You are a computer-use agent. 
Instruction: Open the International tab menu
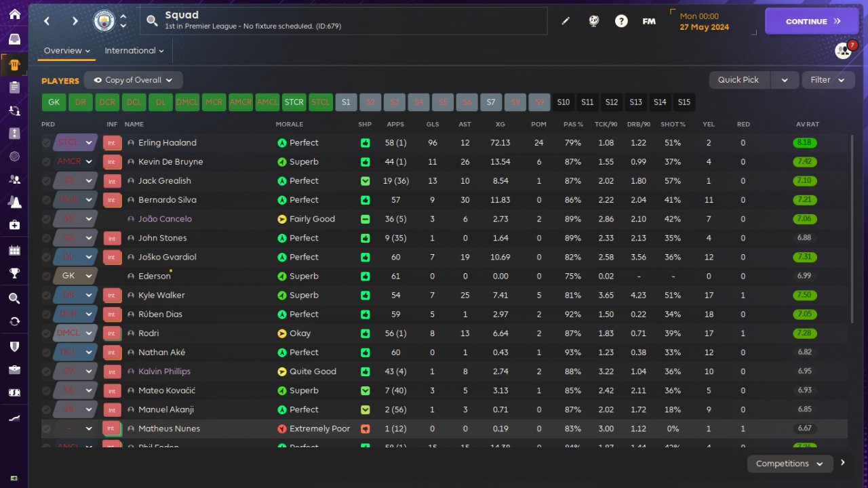pyautogui.click(x=134, y=51)
